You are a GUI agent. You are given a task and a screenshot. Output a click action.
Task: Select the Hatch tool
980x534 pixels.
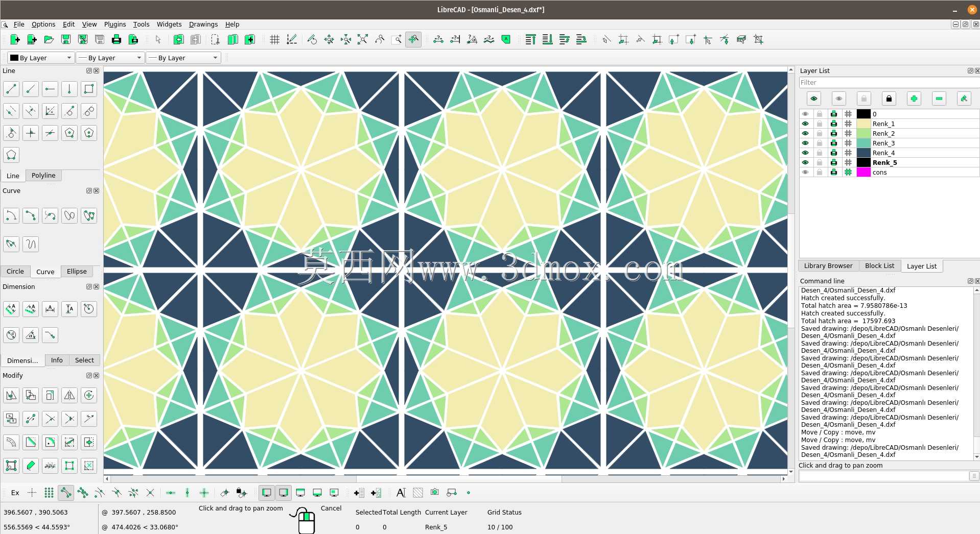418,493
